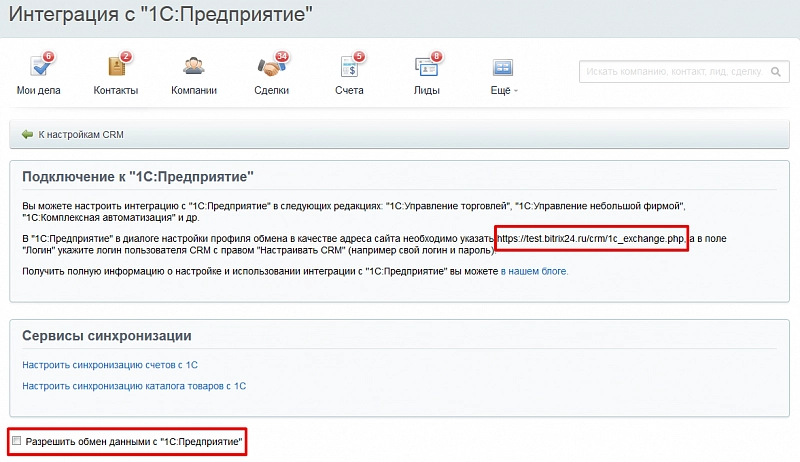The image size is (800, 462).
Task: Select the Контакты menu label
Action: pyautogui.click(x=116, y=90)
